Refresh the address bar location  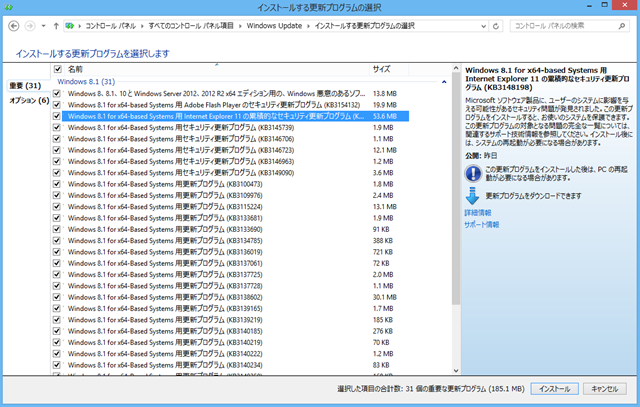coord(496,26)
